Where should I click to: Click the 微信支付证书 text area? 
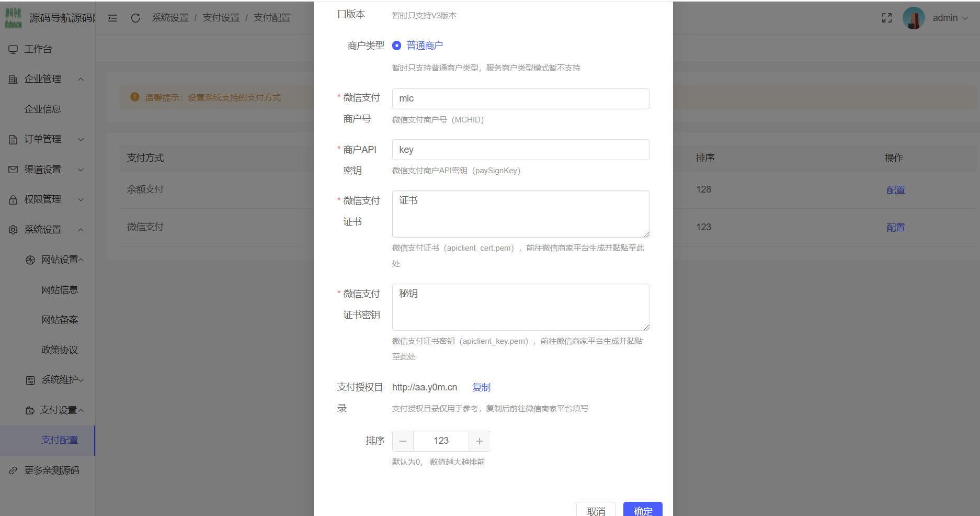pos(520,214)
